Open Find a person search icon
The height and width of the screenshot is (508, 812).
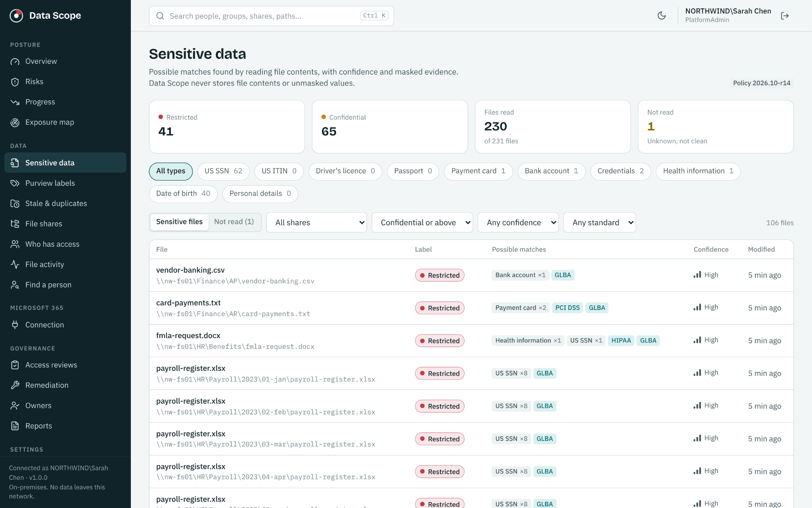(x=15, y=285)
